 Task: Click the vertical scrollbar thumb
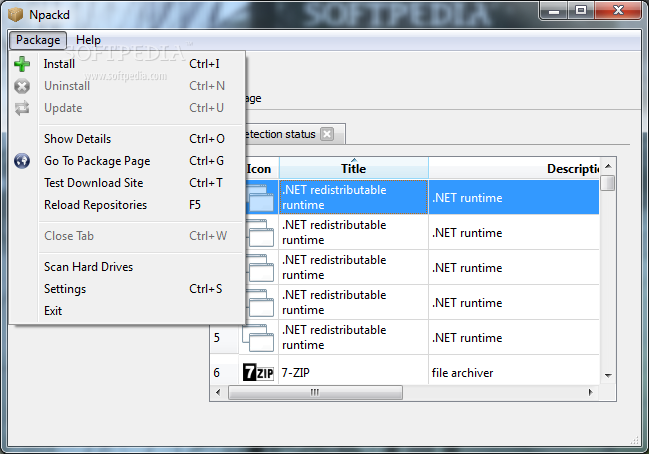point(608,183)
